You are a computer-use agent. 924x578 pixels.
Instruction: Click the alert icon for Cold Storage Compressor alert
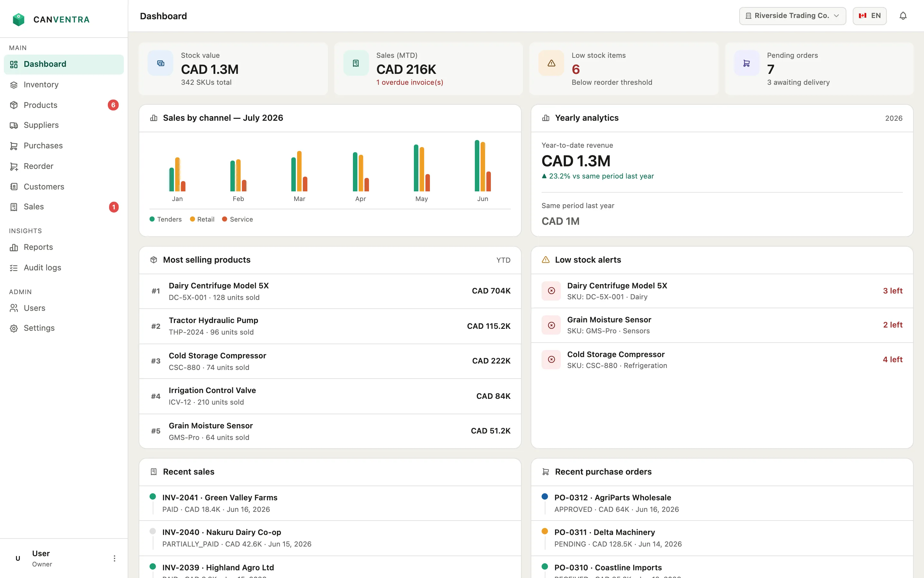551,360
